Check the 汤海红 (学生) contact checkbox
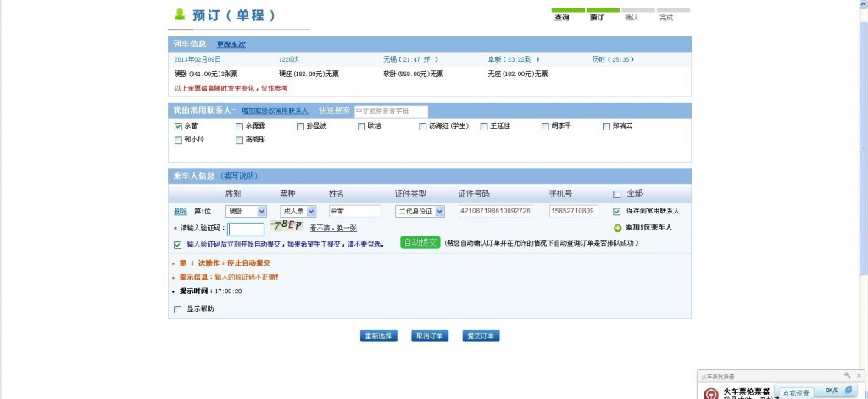This screenshot has height=399, width=868. 423,127
